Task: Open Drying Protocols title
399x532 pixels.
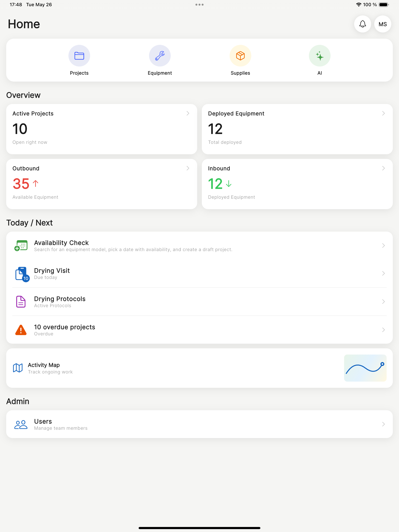Action: click(x=60, y=299)
